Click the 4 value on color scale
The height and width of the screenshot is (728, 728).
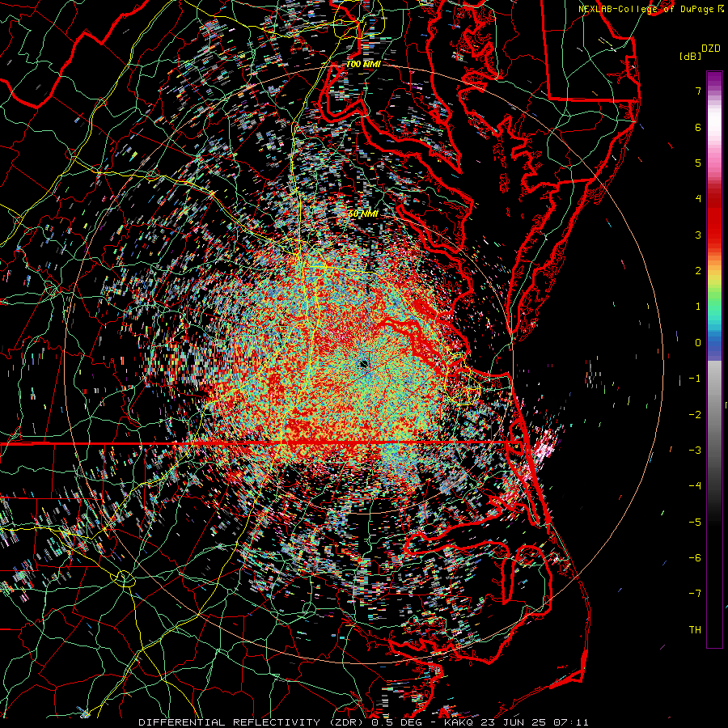point(698,199)
